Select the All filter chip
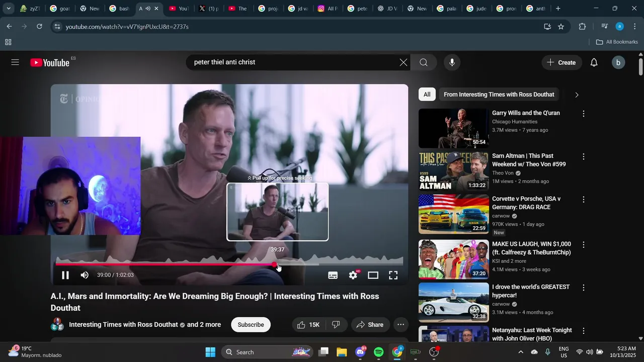Screen dimensions: 644x362 [x=427, y=95]
